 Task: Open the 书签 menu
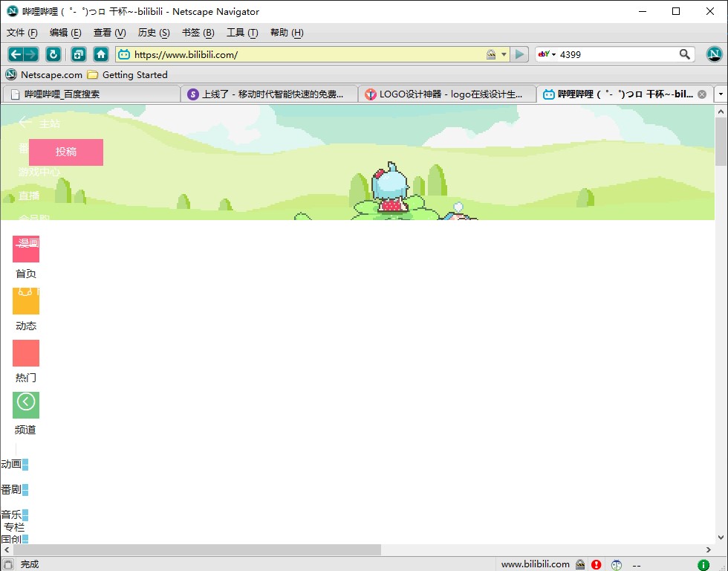(x=198, y=33)
